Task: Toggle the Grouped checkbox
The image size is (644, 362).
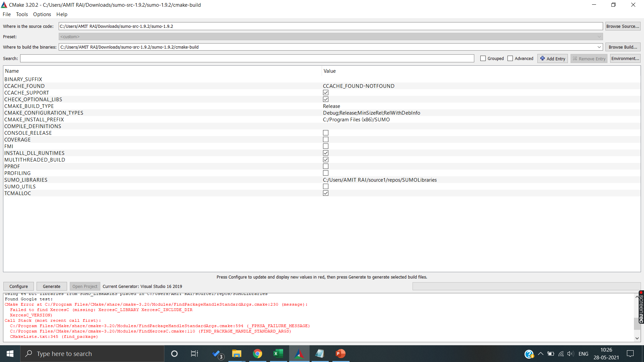Action: coord(483,58)
